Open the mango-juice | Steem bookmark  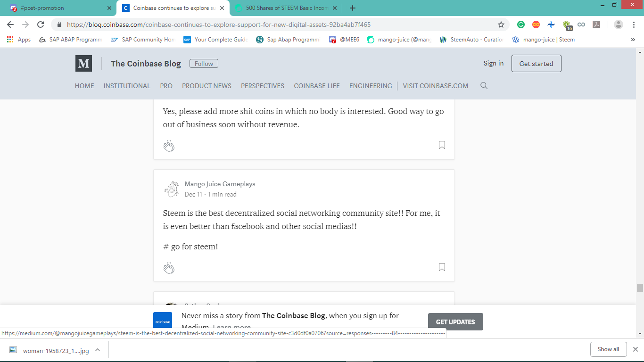click(544, 40)
